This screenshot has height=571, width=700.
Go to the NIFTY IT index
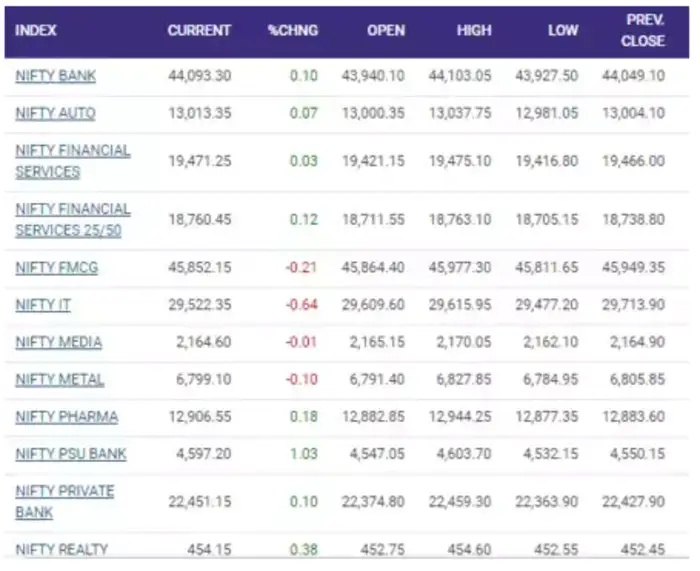[42, 304]
